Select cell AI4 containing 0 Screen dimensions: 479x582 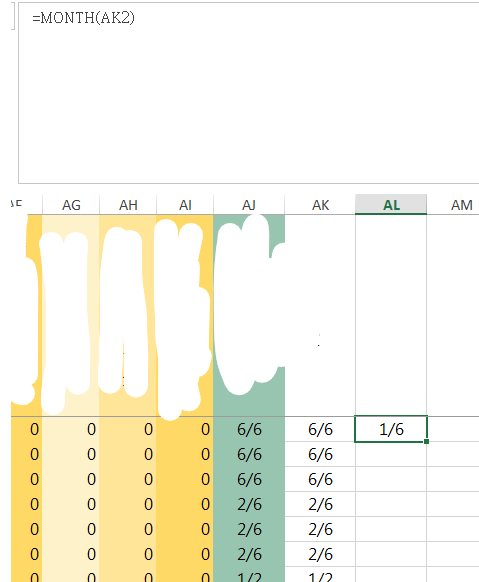tap(185, 479)
